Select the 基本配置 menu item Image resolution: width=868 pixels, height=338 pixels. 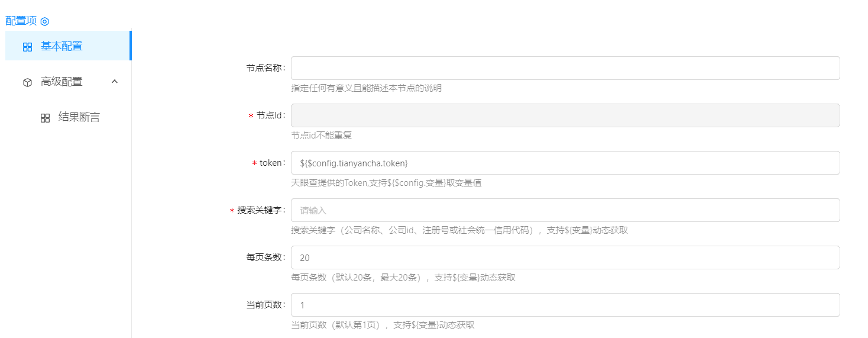pyautogui.click(x=61, y=46)
